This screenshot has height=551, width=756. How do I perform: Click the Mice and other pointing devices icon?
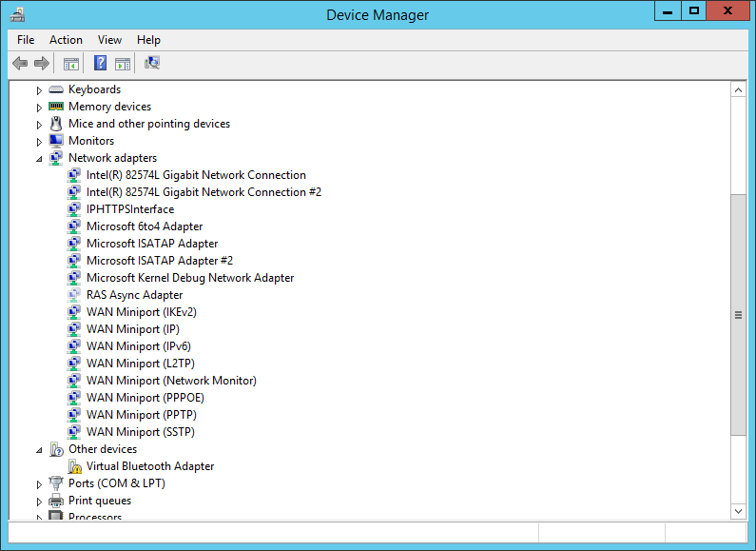(x=56, y=124)
